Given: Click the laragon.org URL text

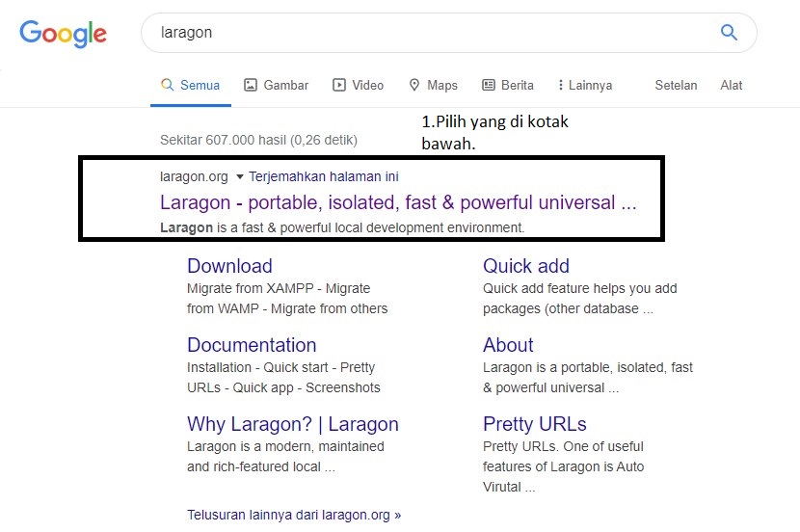Looking at the screenshot, I should (194, 176).
